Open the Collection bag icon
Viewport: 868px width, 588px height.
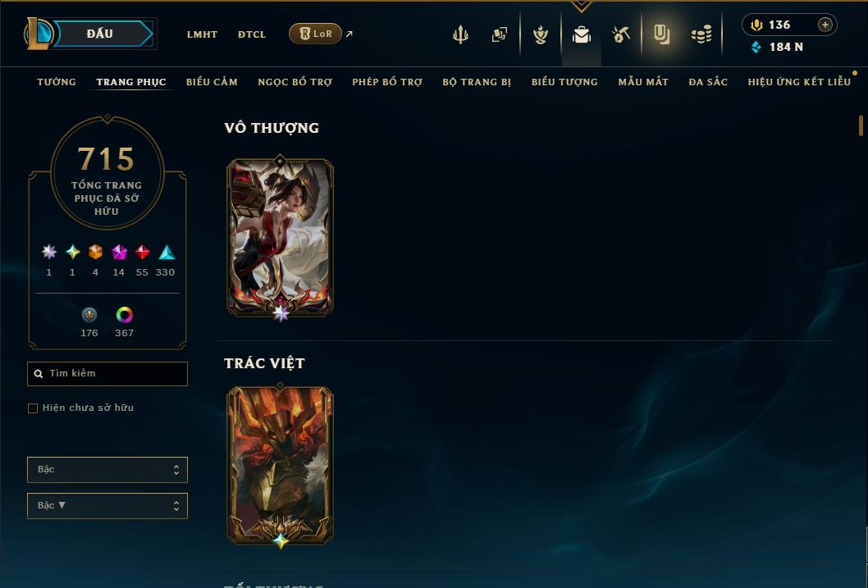point(581,34)
